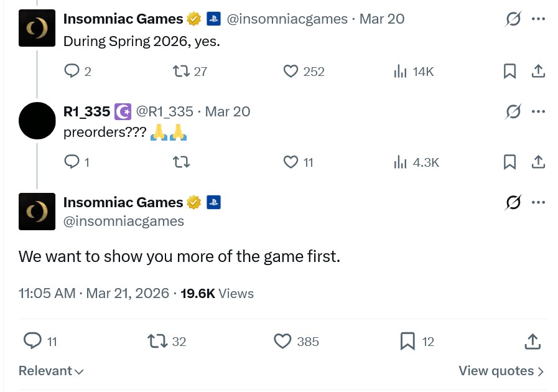
Task: Bookmark the main tweet with 12 bookmarks
Action: (x=407, y=341)
